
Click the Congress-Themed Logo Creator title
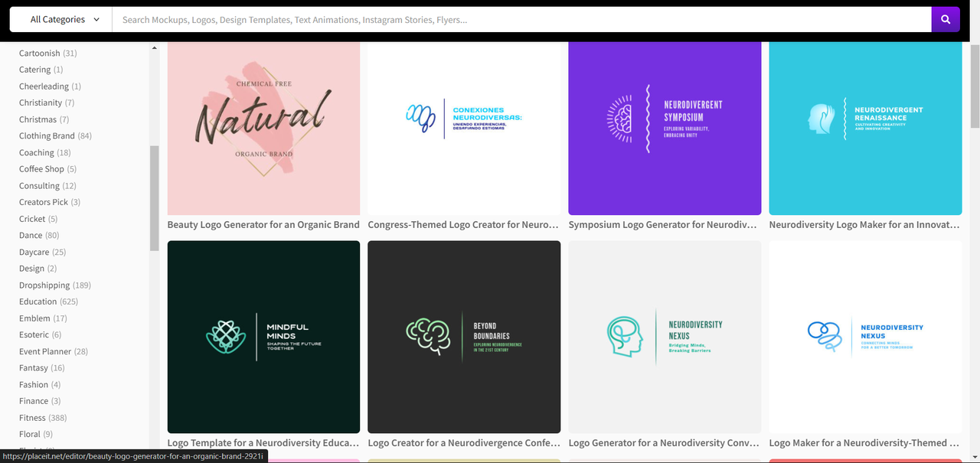pos(463,225)
